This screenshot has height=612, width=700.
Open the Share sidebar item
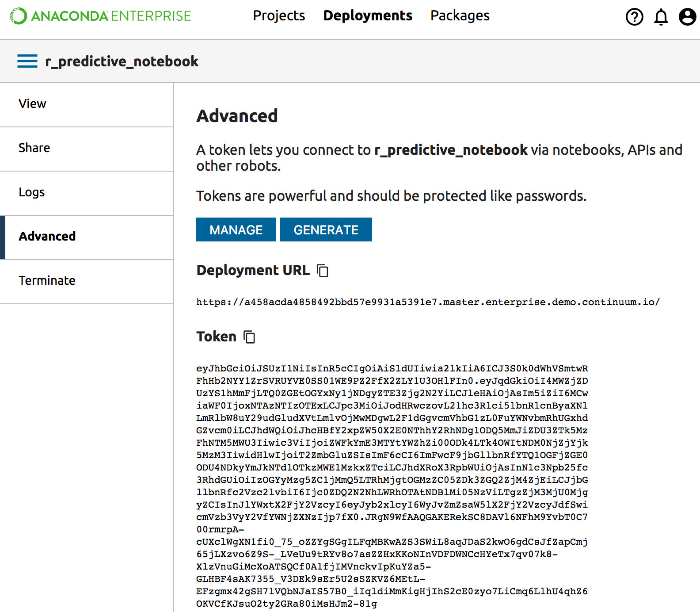point(34,148)
